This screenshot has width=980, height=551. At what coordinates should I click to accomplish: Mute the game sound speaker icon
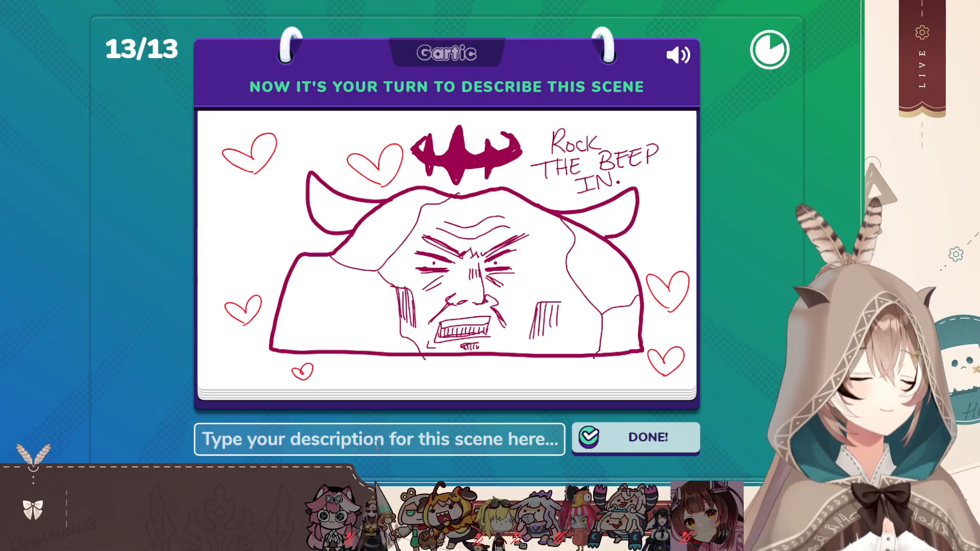(678, 55)
